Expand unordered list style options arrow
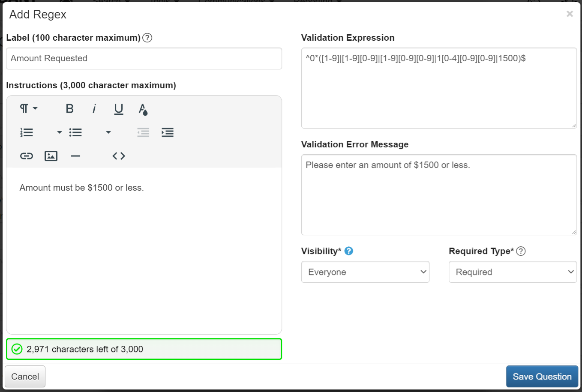The height and width of the screenshot is (392, 582). [x=108, y=132]
